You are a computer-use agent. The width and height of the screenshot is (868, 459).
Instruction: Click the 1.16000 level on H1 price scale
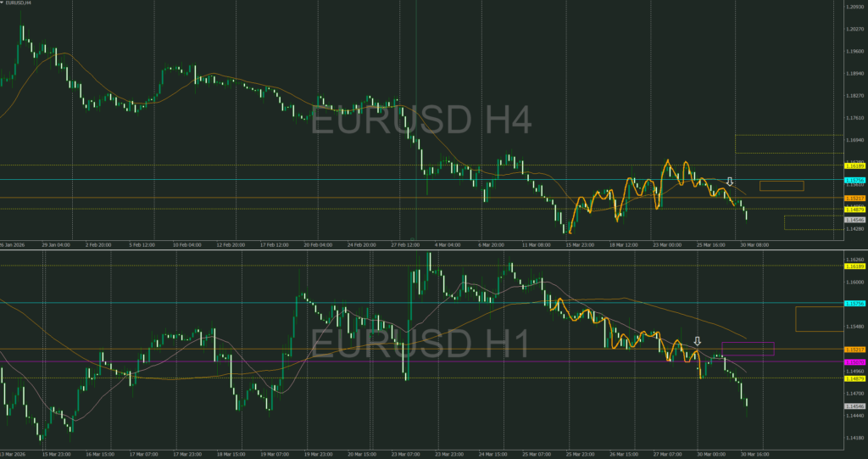click(x=856, y=283)
